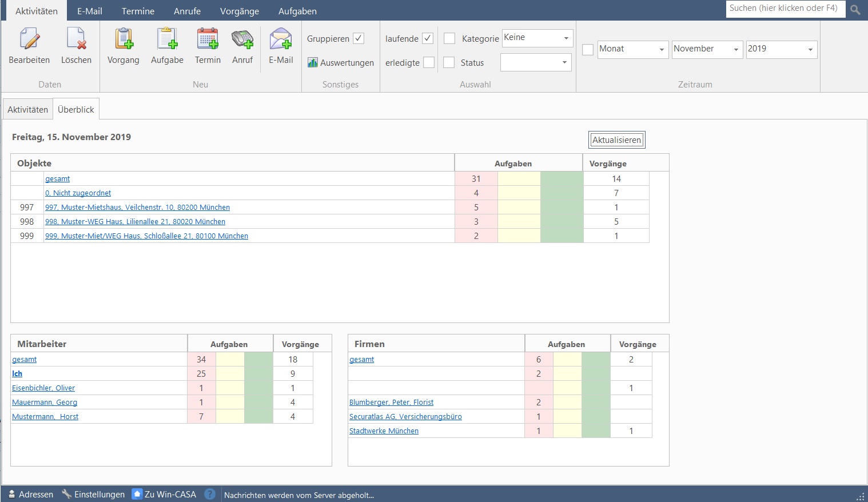Click the Bearbeiten edit icon

[29, 39]
